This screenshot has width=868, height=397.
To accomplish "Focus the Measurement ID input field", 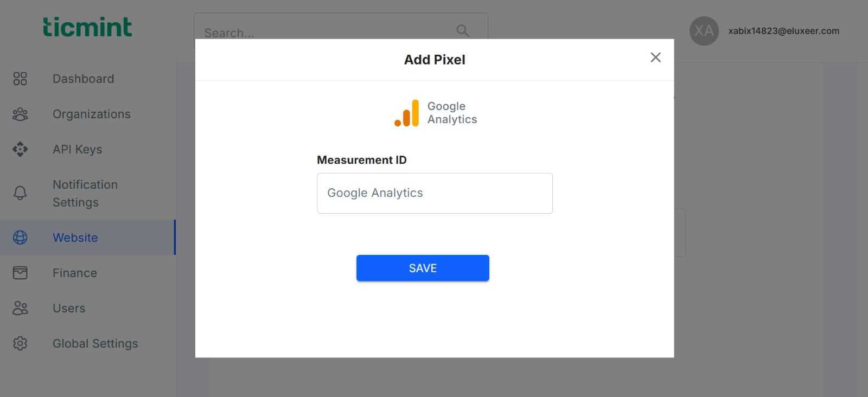I will click(435, 193).
